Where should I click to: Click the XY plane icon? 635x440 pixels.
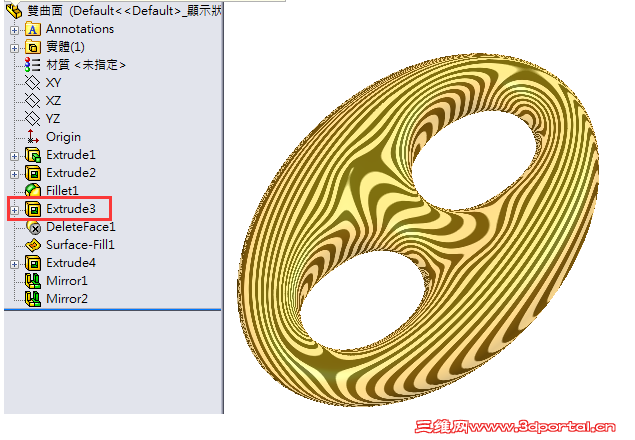pyautogui.click(x=32, y=83)
